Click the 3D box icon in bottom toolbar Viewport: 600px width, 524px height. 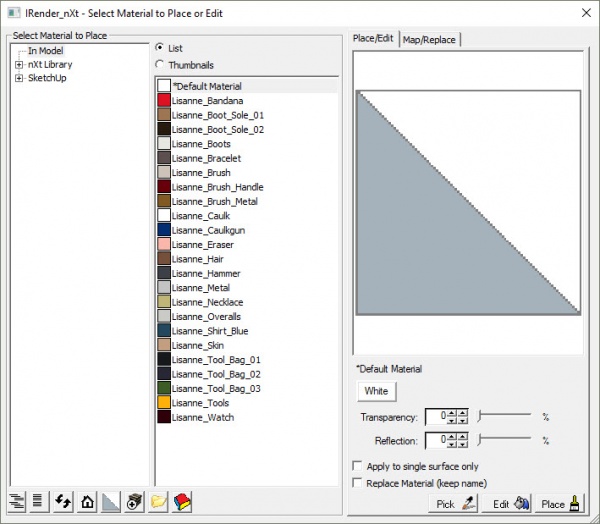pos(135,503)
